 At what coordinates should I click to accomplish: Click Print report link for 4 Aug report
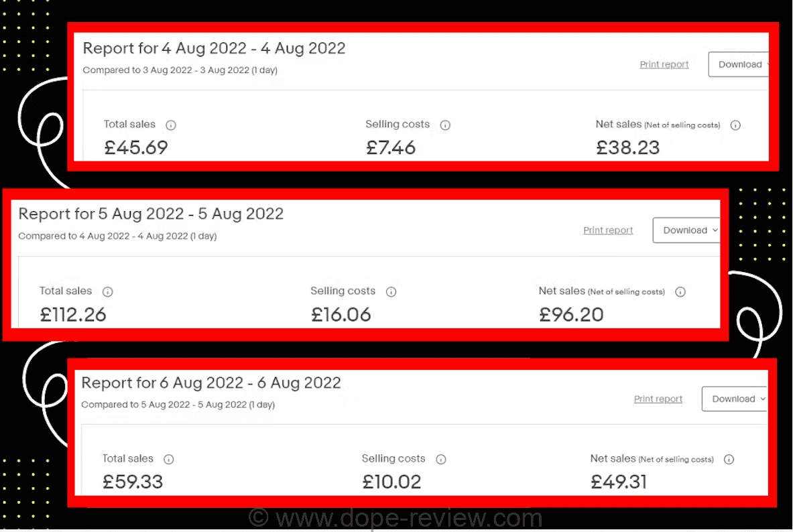(x=664, y=64)
